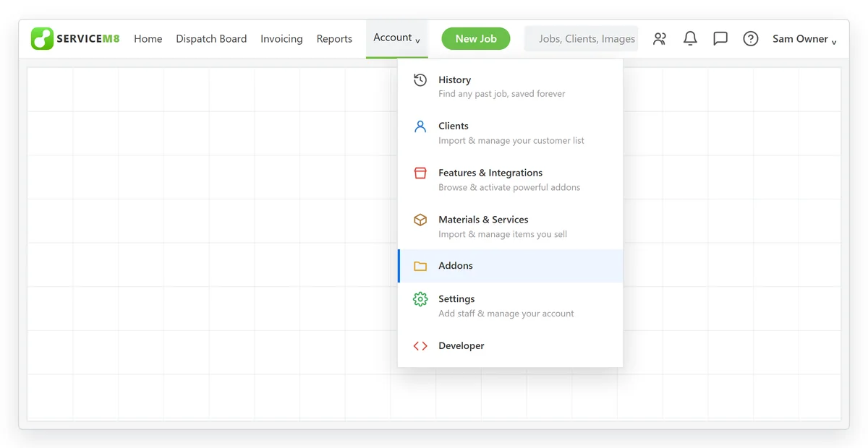
Task: Click the History clock icon
Action: click(420, 80)
